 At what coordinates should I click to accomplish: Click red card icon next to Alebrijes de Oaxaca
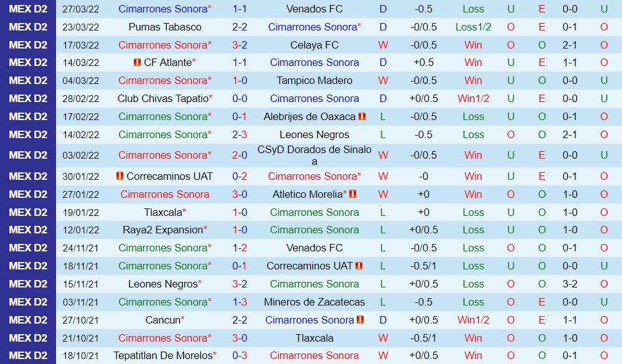(362, 116)
